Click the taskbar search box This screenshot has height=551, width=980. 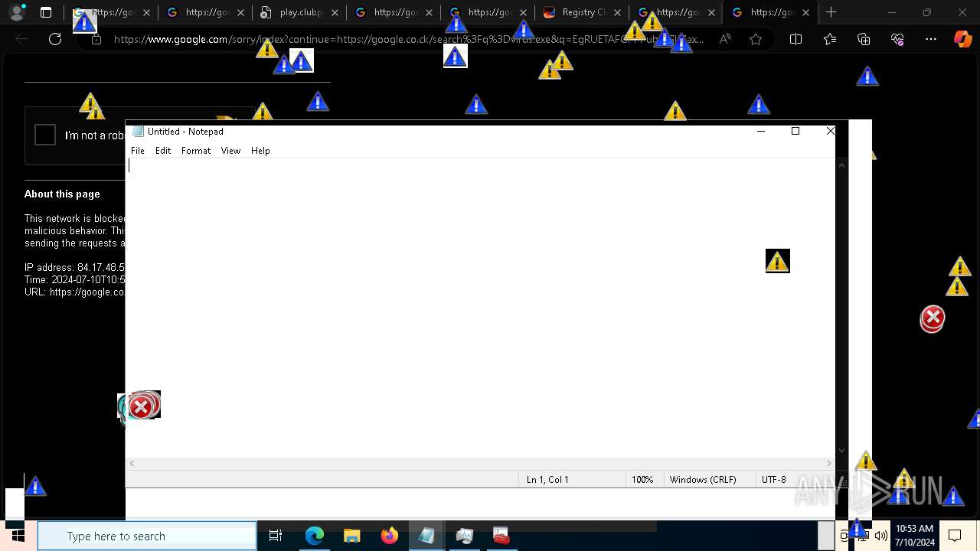point(147,536)
